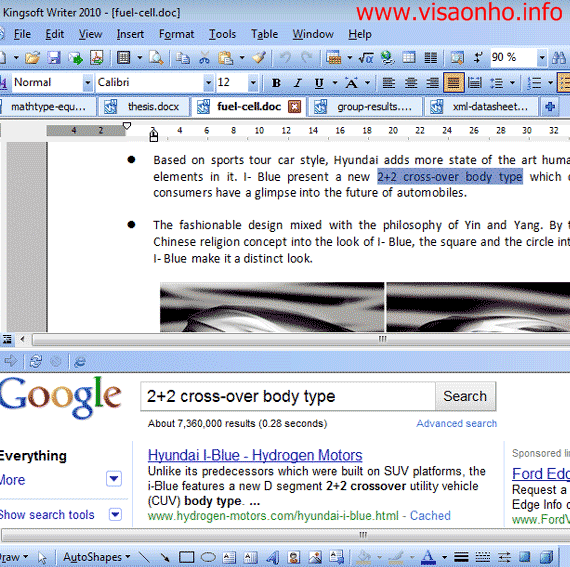570x567 pixels.
Task: Toggle distributed paragraph alignment
Action: (474, 83)
